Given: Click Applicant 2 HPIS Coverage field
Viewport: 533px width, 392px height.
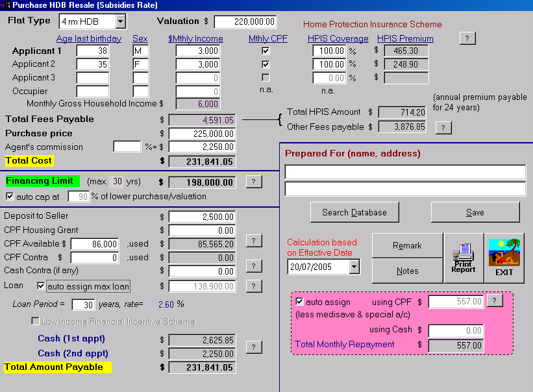Looking at the screenshot, I should 329,64.
